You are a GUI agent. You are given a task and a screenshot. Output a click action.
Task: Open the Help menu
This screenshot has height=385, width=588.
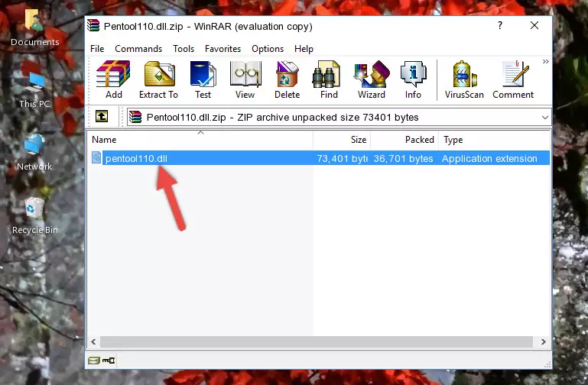[x=304, y=49]
